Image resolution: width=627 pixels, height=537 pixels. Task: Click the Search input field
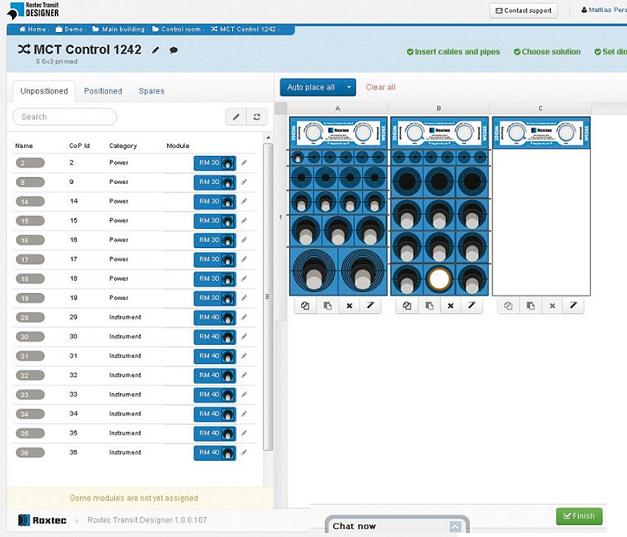click(65, 117)
